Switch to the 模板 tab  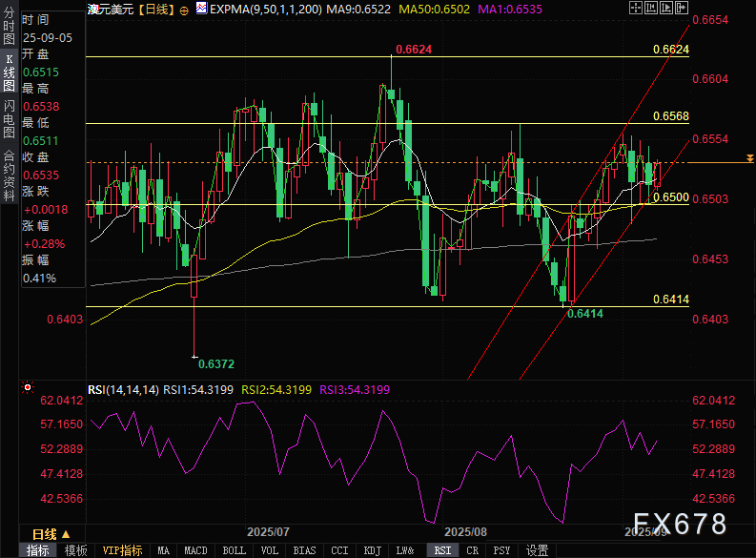(76, 550)
